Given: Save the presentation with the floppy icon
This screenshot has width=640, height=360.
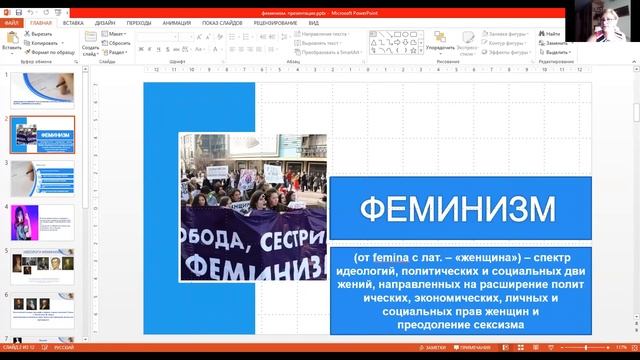Looking at the screenshot, I should (19, 13).
